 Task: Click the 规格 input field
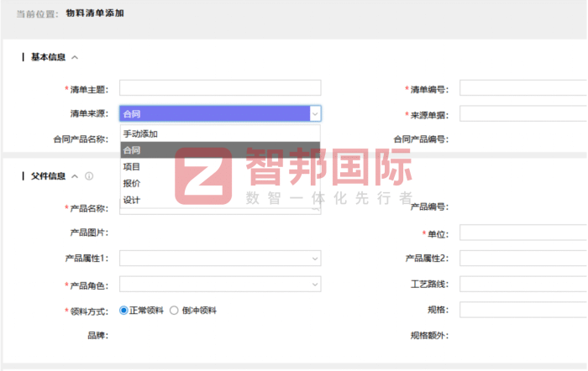[x=522, y=310]
